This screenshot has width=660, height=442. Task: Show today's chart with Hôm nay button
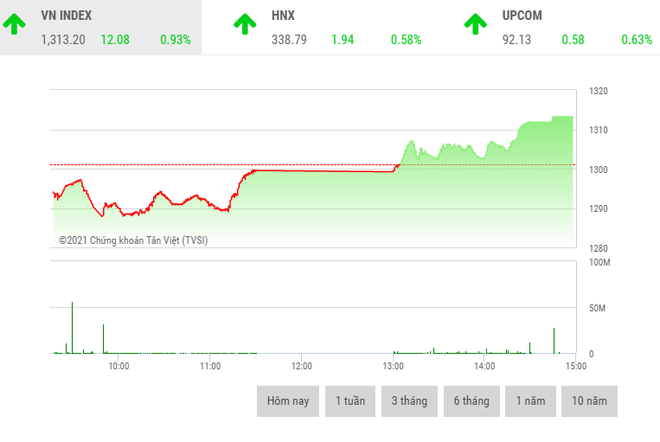click(x=288, y=401)
